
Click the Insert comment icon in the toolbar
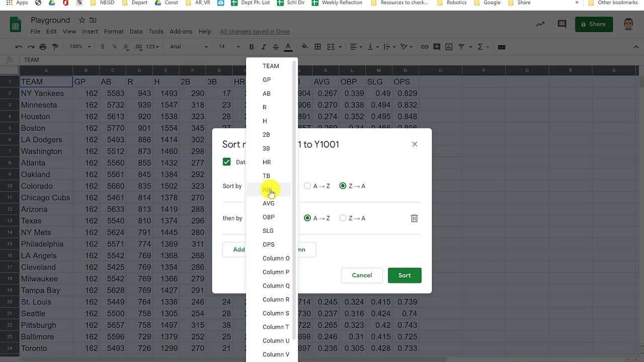point(437,47)
